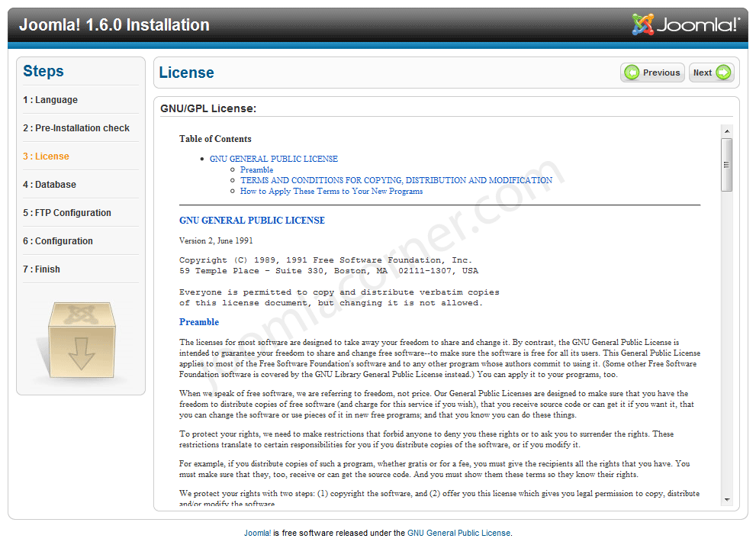Select step 2 : Pre-Installation check
The height and width of the screenshot is (545, 756).
tap(76, 128)
